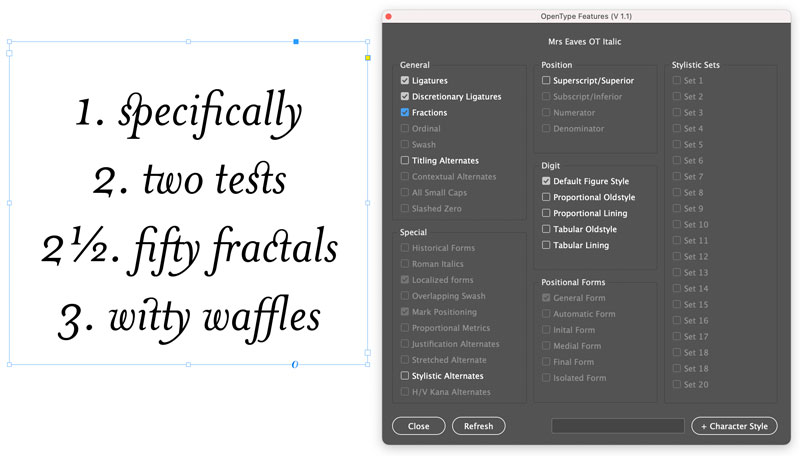This screenshot has height=456, width=800.
Task: Close the OpenType Features window with the red dot
Action: (389, 16)
